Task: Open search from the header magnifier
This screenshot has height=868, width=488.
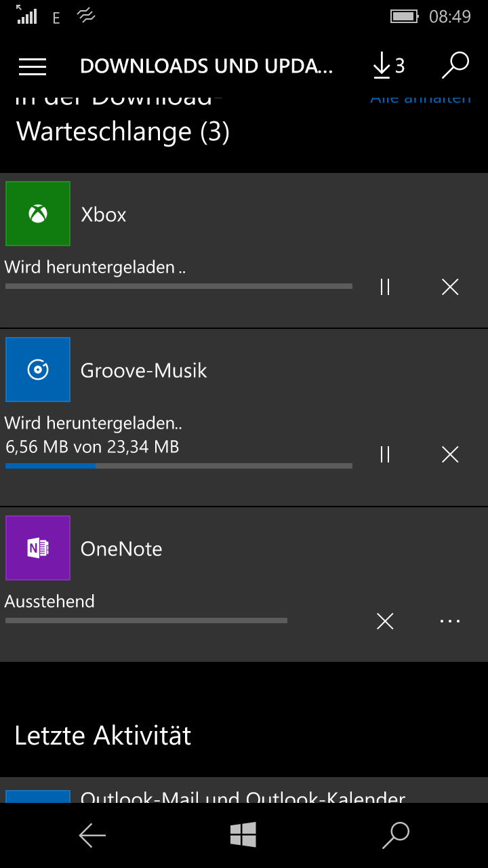Action: point(455,66)
